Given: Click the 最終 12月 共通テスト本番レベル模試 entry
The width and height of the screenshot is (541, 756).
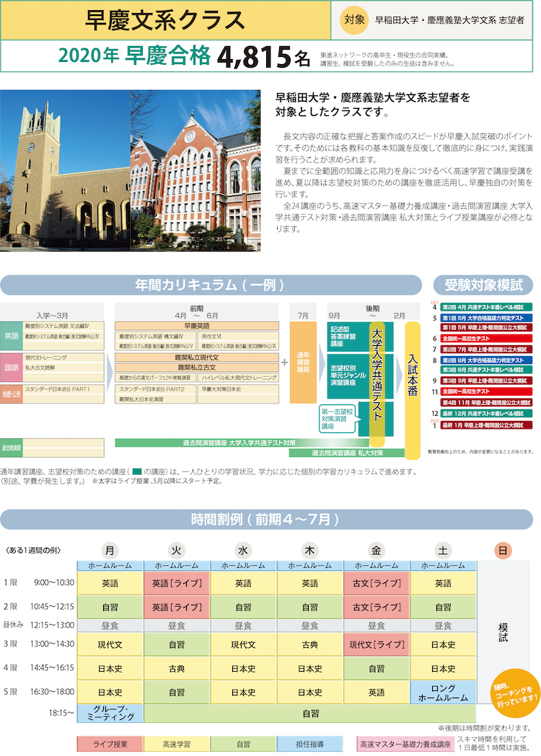Looking at the screenshot, I should pyautogui.click(x=486, y=414).
